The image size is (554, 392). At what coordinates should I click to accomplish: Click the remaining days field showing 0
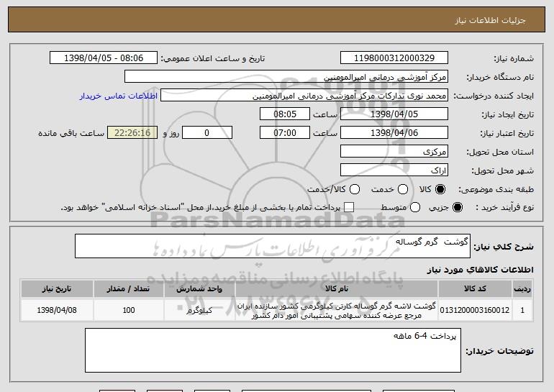(207, 133)
